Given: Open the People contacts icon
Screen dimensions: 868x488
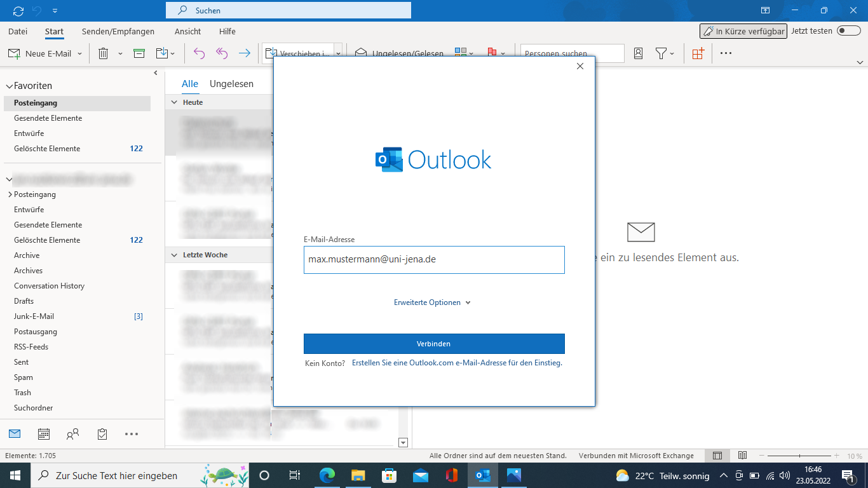Looking at the screenshot, I should pos(73,434).
